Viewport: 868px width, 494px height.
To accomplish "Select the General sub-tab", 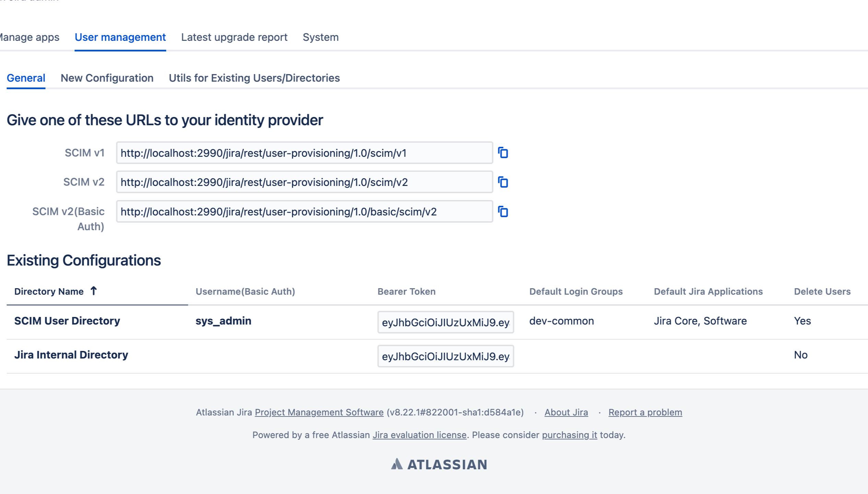I will [x=26, y=78].
